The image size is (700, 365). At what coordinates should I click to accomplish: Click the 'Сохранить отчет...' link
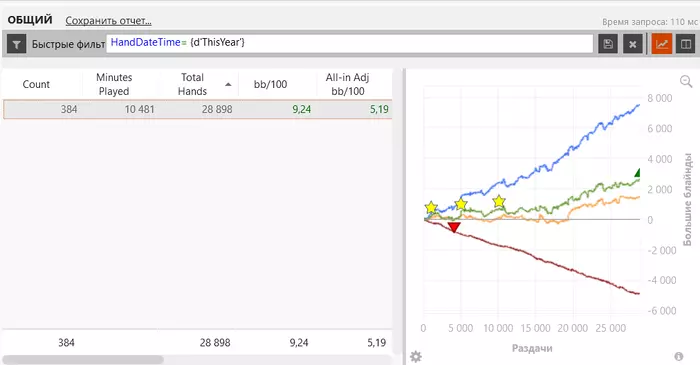108,21
